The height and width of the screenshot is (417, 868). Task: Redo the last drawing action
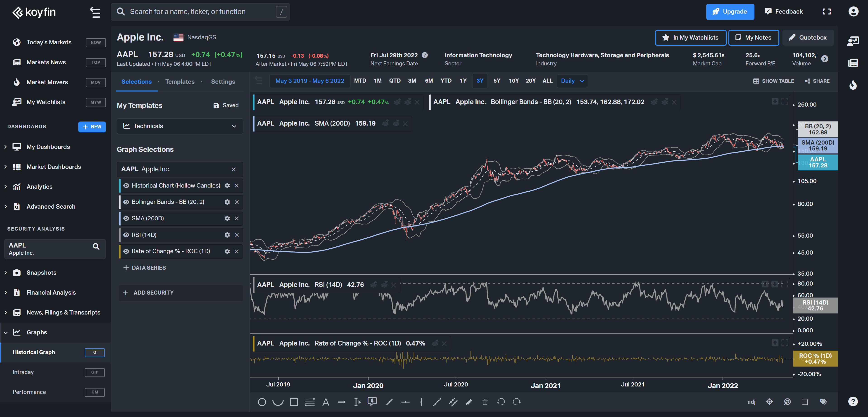coord(517,402)
